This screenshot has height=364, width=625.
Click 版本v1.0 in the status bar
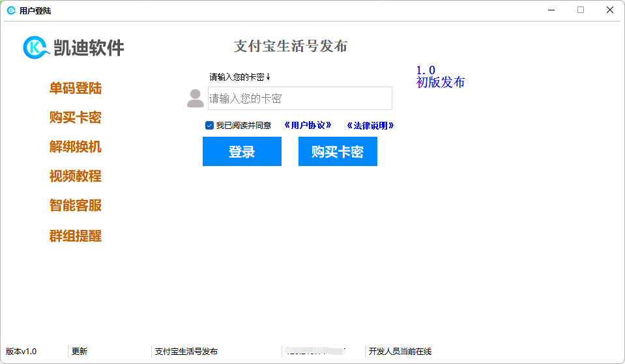tap(21, 351)
